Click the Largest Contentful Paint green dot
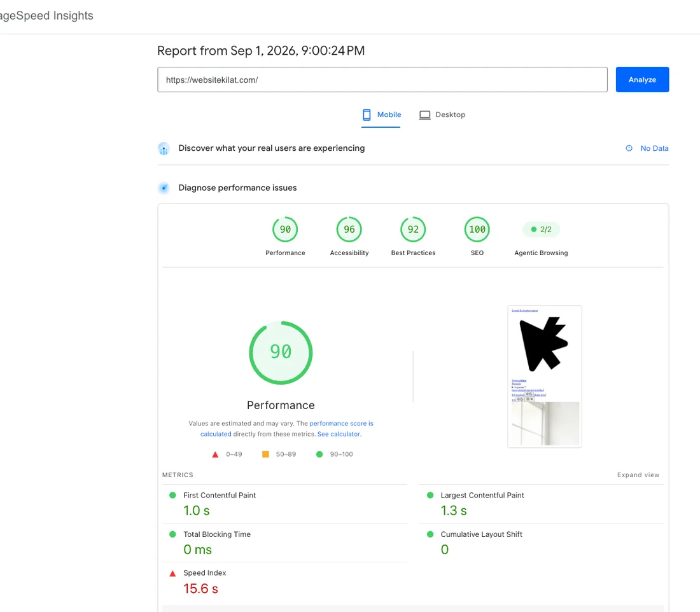 pos(430,495)
